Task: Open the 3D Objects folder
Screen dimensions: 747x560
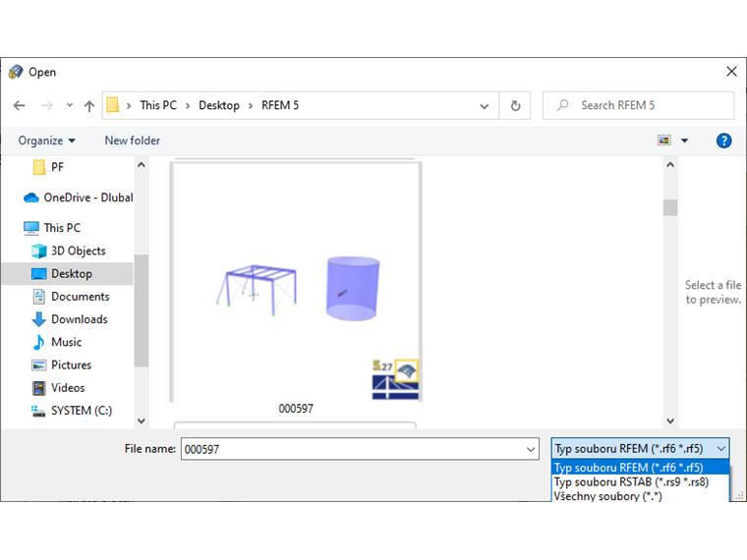Action: click(68, 251)
